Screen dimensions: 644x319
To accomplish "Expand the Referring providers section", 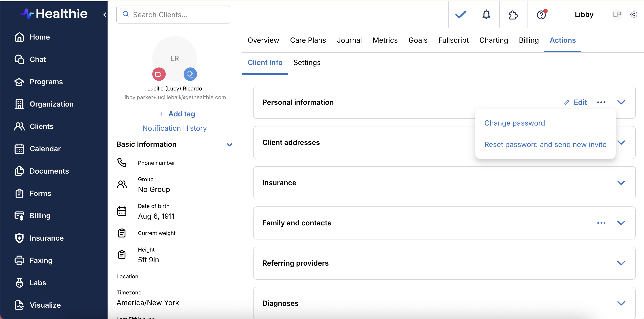I will (x=621, y=263).
